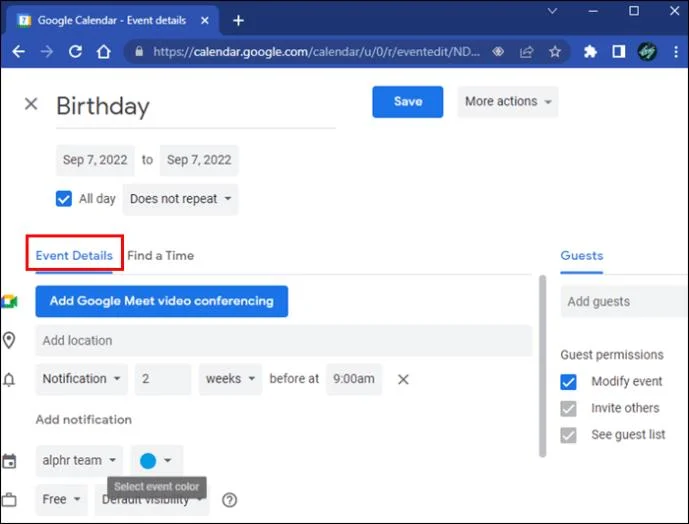Open the extensions puzzle icon
This screenshot has width=689, height=524.
click(590, 52)
